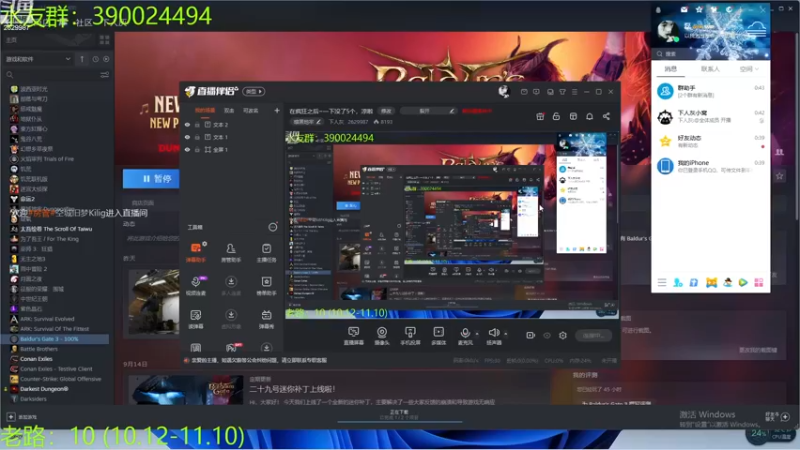This screenshot has width=800, height=450.
Task: Switch to QQ 联系人 tab
Action: click(x=710, y=69)
